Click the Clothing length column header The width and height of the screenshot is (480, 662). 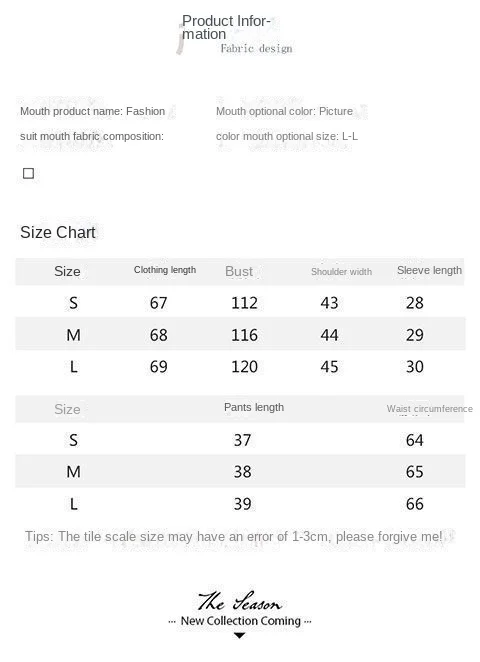[x=165, y=270]
